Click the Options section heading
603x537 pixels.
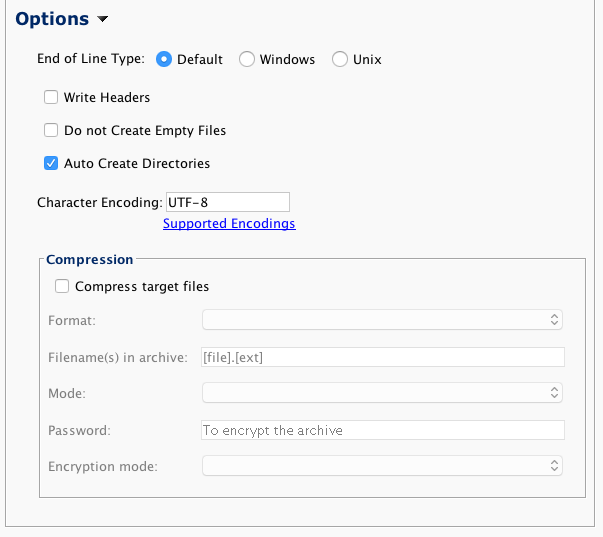click(x=51, y=20)
